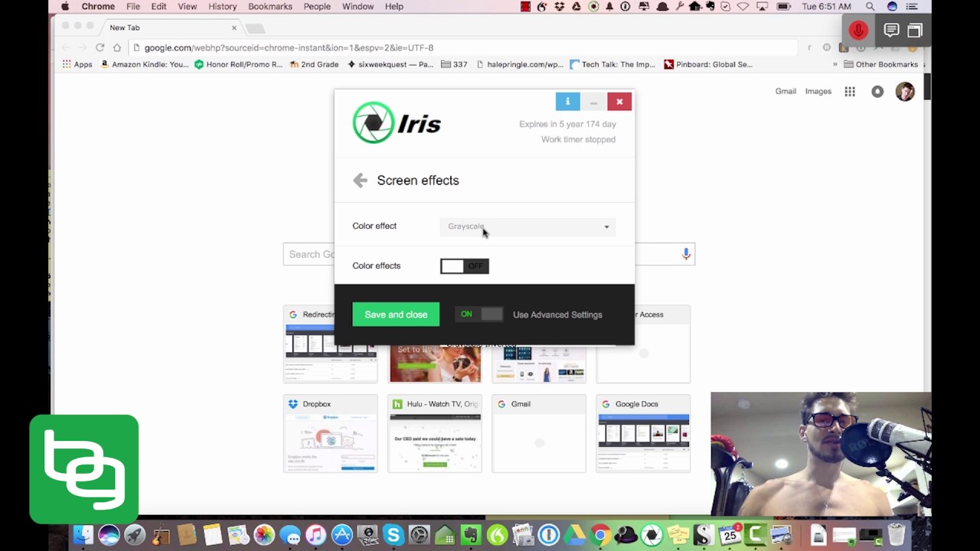
Task: Click the Iris info button
Action: tap(567, 102)
